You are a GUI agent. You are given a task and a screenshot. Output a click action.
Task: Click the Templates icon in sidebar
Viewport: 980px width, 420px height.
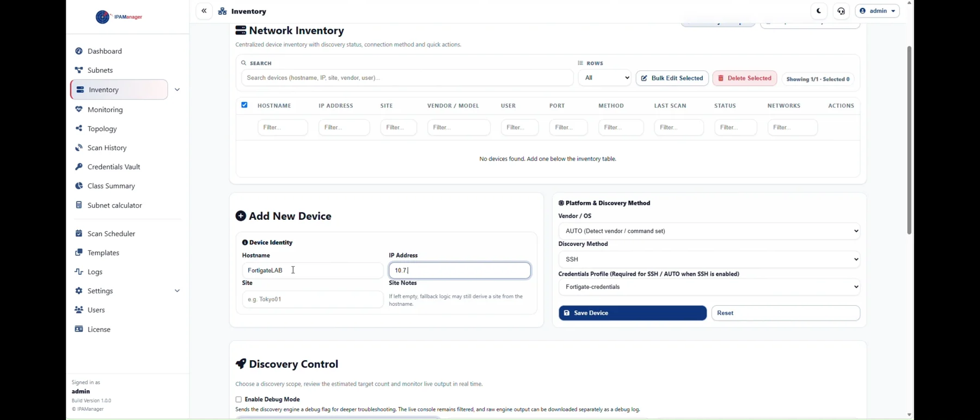[79, 252]
